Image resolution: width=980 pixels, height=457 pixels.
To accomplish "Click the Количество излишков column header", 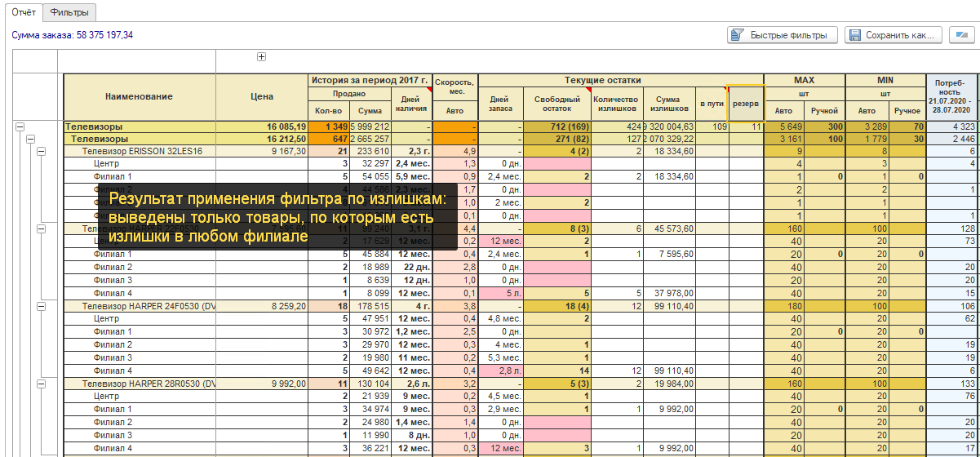I will (618, 104).
